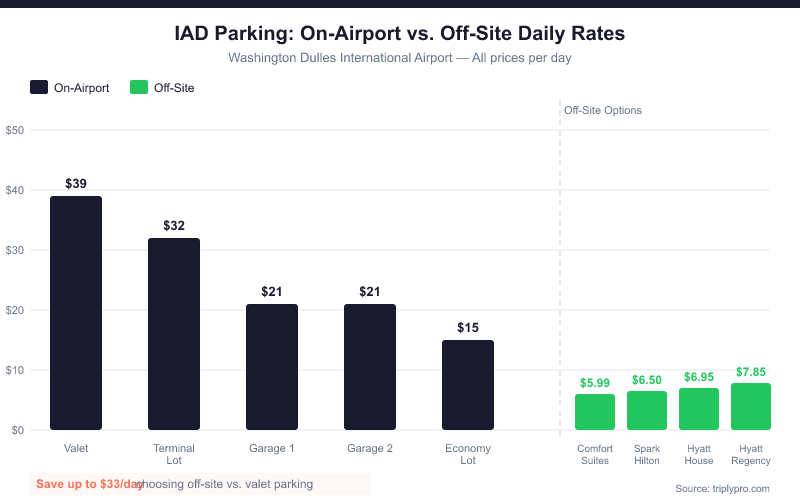Click the Off-Site green legend swatch
The image size is (800, 500).
(x=139, y=87)
